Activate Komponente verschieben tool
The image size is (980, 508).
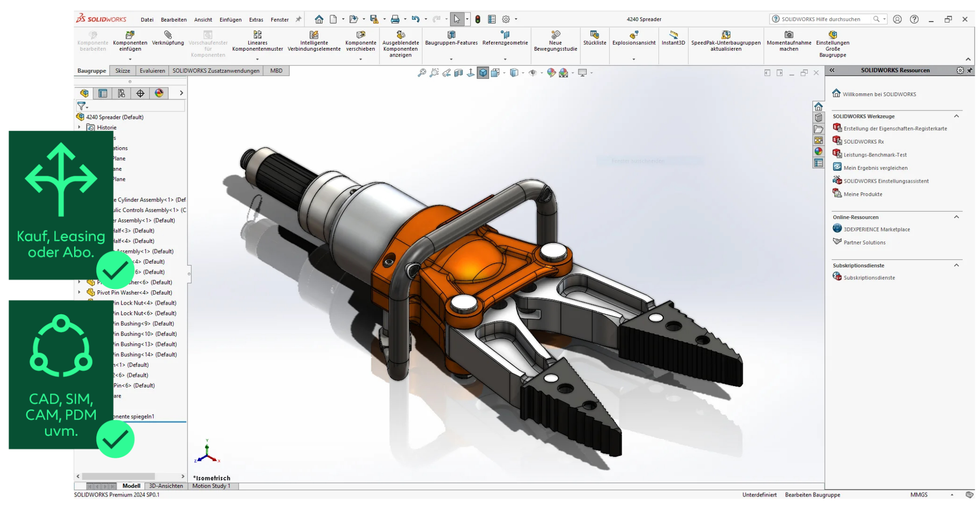(x=361, y=41)
